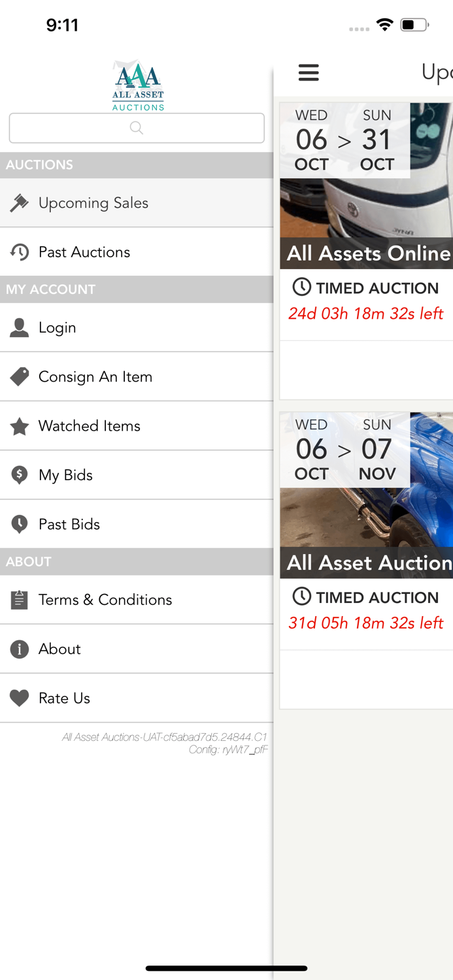Collapse the sidebar via hamburger menu
Viewport: 453px width, 980px height.
(309, 73)
